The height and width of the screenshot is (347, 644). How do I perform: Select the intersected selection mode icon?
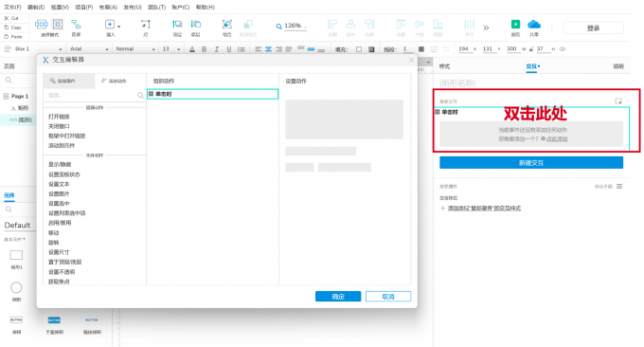pos(41,25)
